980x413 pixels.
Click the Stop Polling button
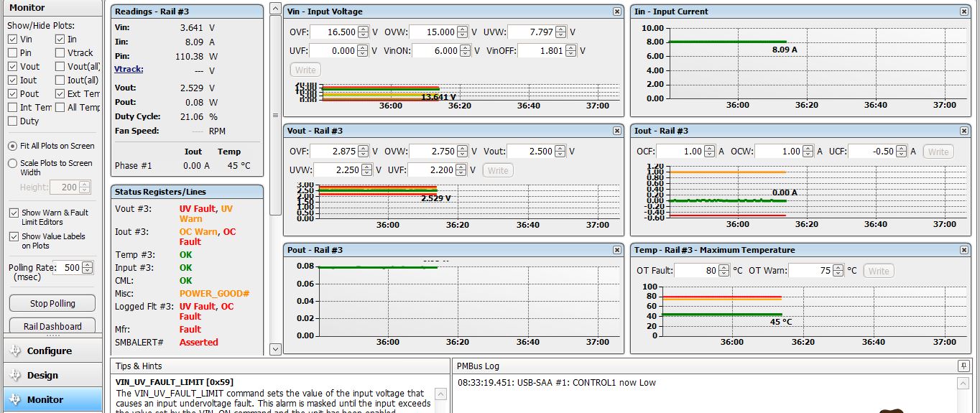pos(52,303)
